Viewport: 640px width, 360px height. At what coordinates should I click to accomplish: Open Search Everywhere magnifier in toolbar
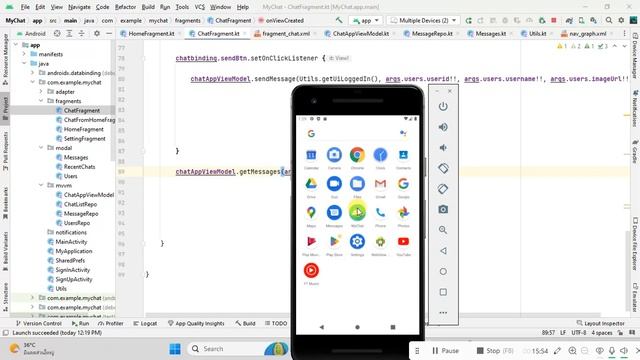[x=609, y=20]
